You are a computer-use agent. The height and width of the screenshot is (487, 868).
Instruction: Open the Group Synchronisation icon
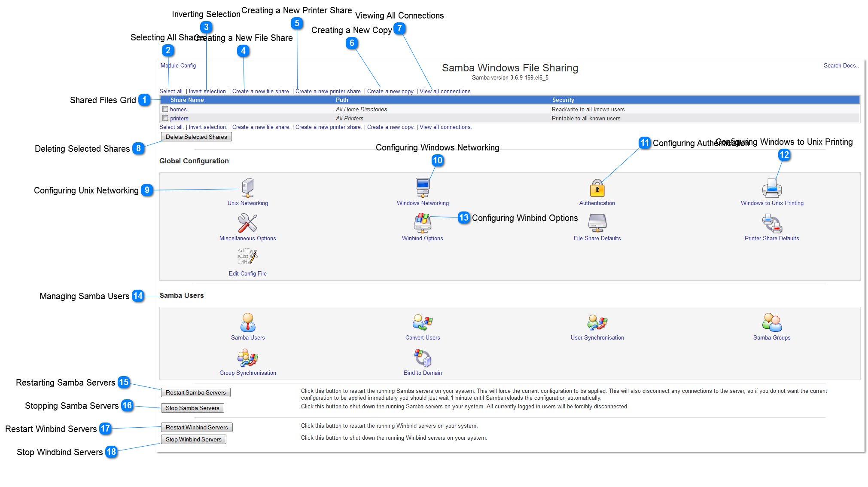pyautogui.click(x=248, y=358)
